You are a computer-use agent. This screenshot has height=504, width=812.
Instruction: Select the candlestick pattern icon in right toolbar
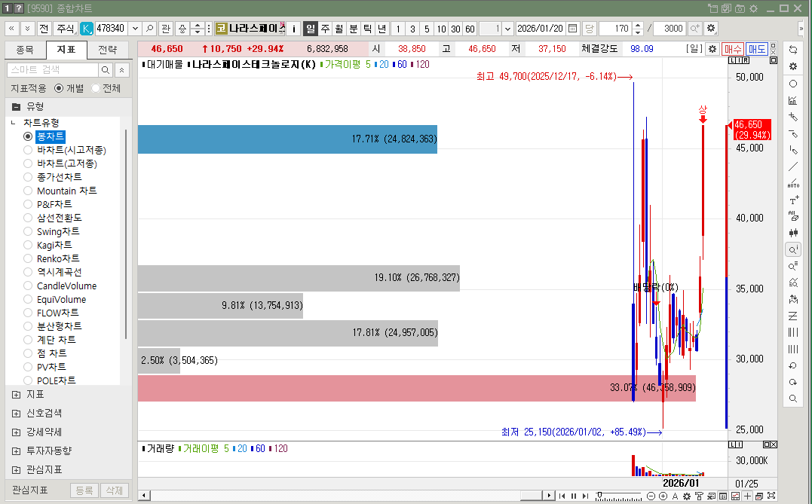(793, 233)
